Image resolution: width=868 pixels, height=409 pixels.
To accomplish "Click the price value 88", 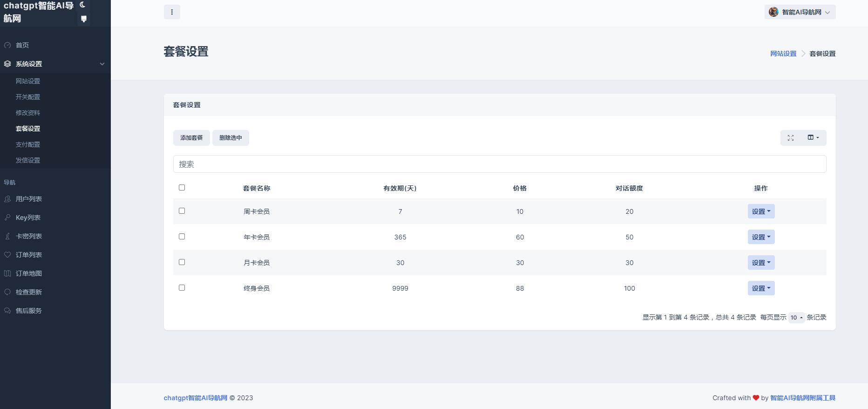I will click(520, 288).
